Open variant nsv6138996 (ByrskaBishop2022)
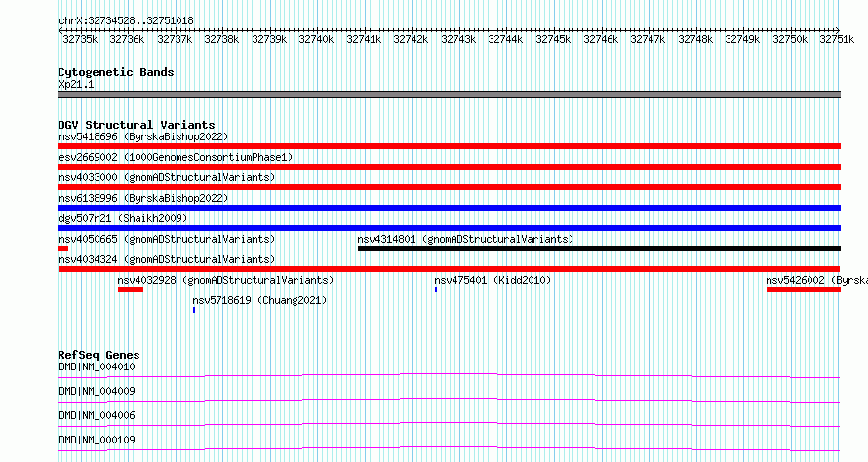 click(x=143, y=198)
